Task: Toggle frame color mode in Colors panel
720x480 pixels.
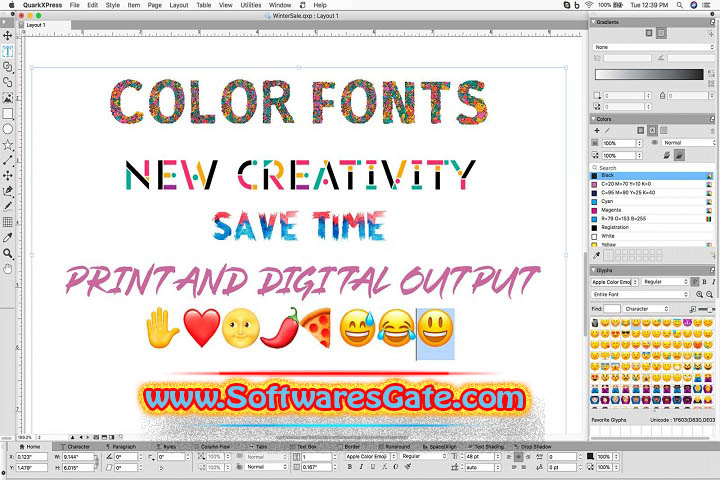Action: click(x=641, y=130)
